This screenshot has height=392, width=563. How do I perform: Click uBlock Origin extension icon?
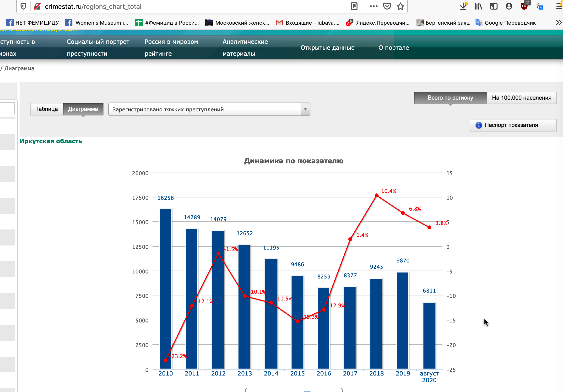click(x=524, y=6)
